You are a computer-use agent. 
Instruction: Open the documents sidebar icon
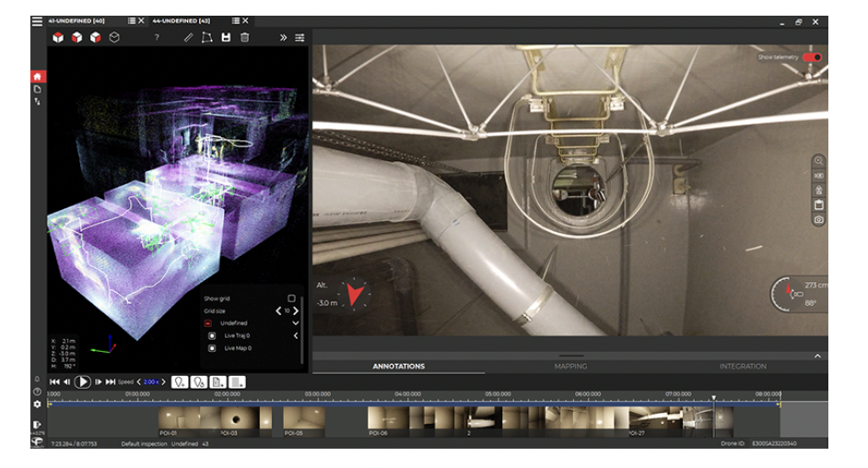[x=38, y=89]
